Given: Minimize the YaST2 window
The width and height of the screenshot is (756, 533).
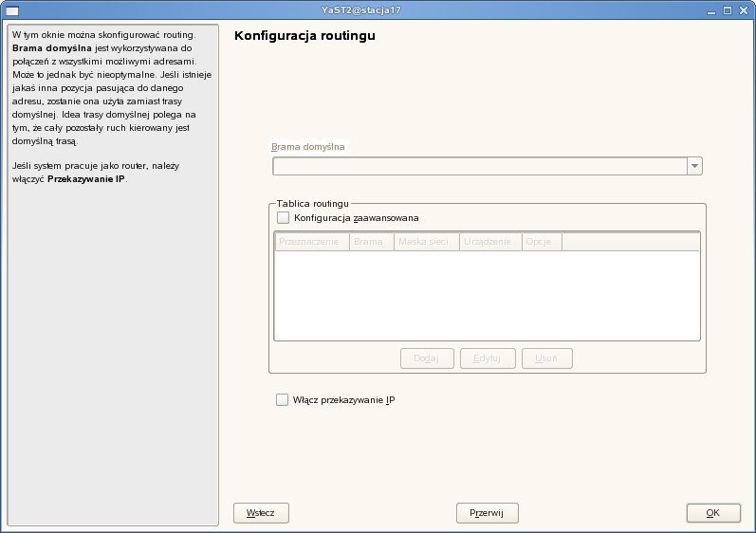Looking at the screenshot, I should (711, 10).
